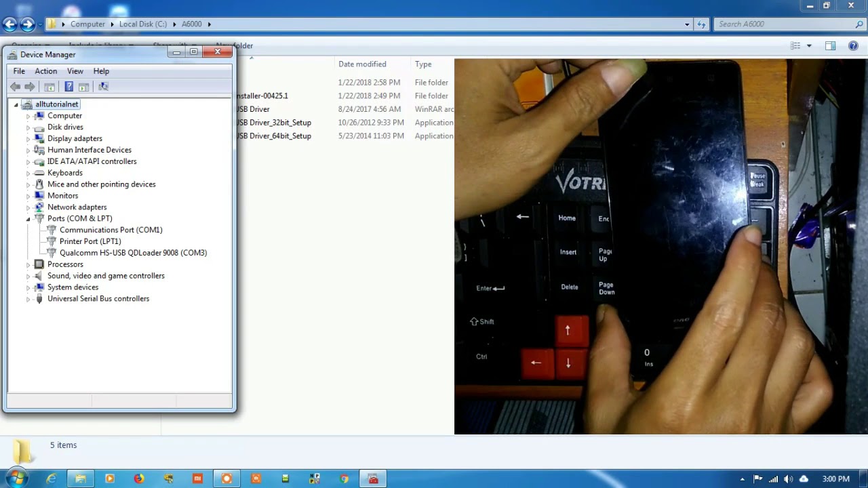Click Show/Hide Action Pane toolbar icon
868x488 pixels.
pyautogui.click(x=83, y=87)
